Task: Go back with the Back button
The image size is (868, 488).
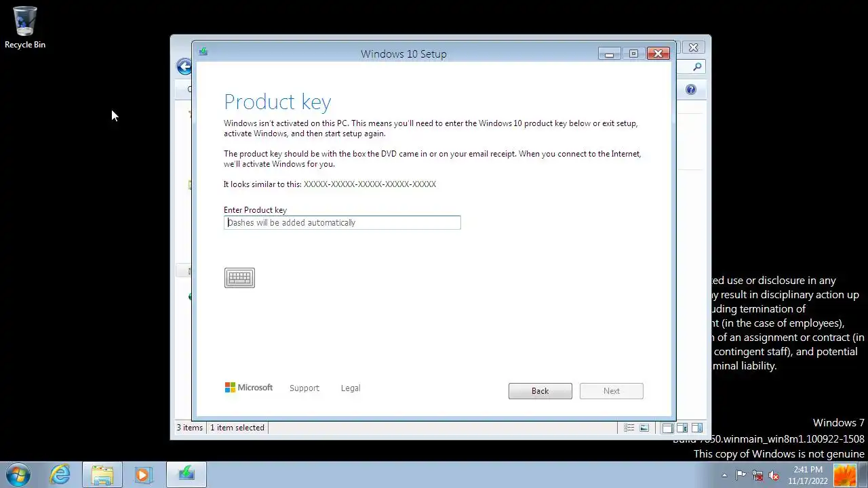Action: pos(540,391)
